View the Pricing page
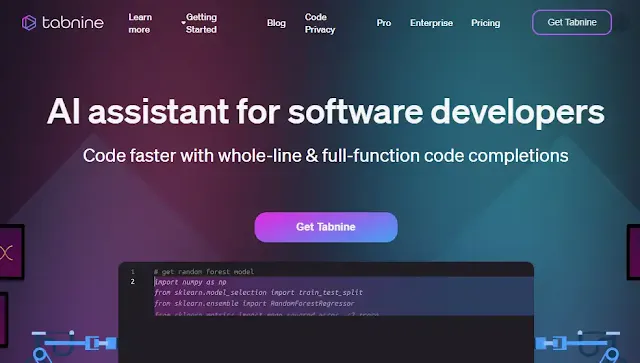640x363 pixels. coord(486,23)
